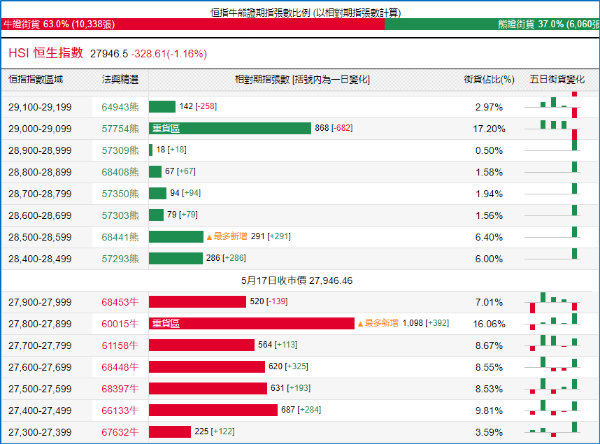Open bear warrant link 64943熊
The width and height of the screenshot is (600, 444).
click(x=120, y=107)
